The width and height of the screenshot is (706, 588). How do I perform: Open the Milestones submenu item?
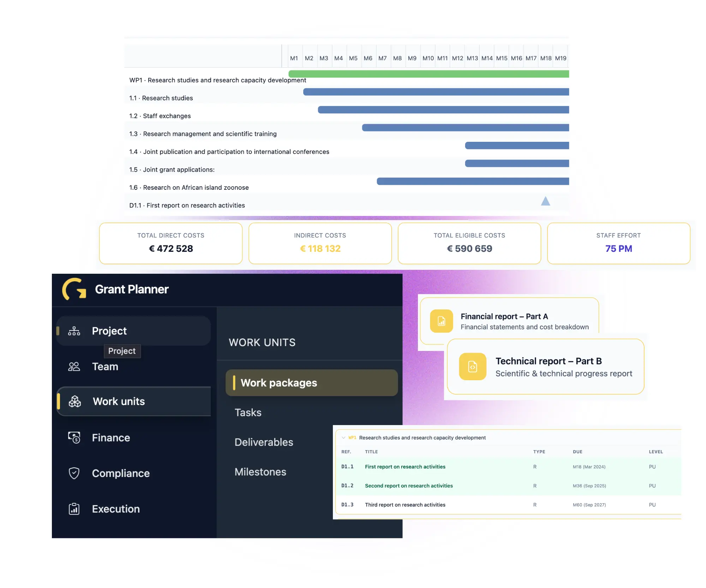click(260, 472)
